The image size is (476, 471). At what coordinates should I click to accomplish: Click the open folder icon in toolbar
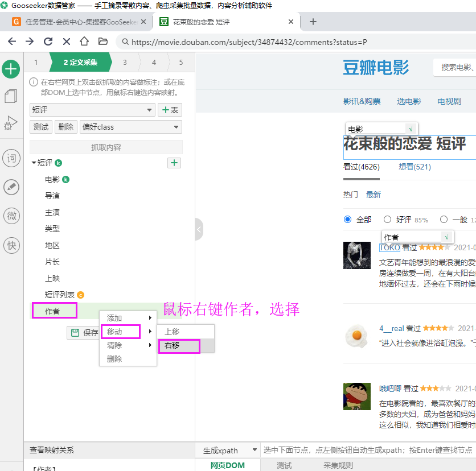point(103,41)
